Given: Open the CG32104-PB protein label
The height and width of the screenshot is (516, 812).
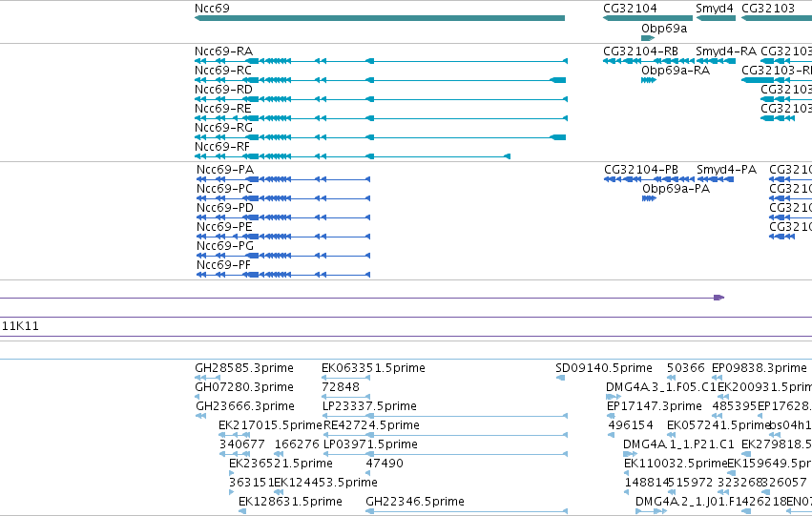Looking at the screenshot, I should point(641,170).
